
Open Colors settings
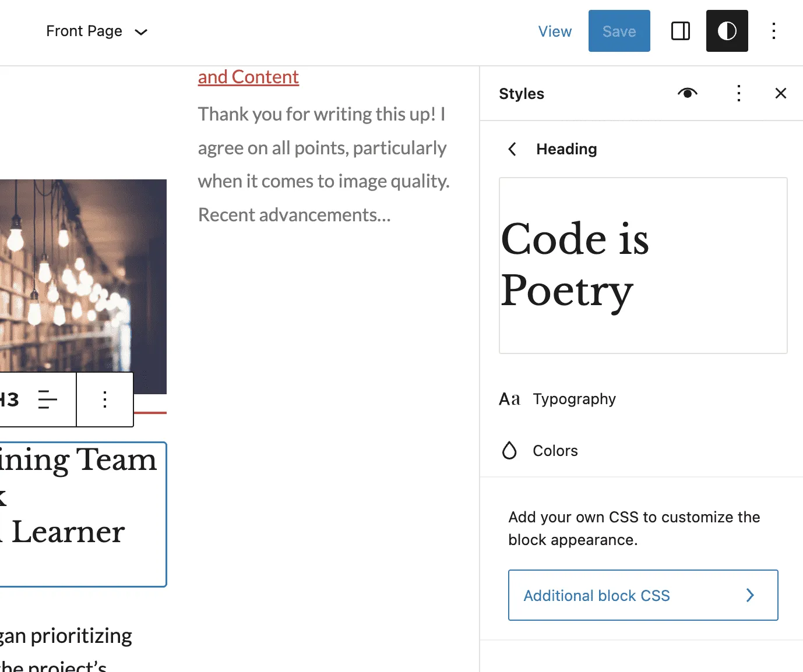(x=643, y=451)
